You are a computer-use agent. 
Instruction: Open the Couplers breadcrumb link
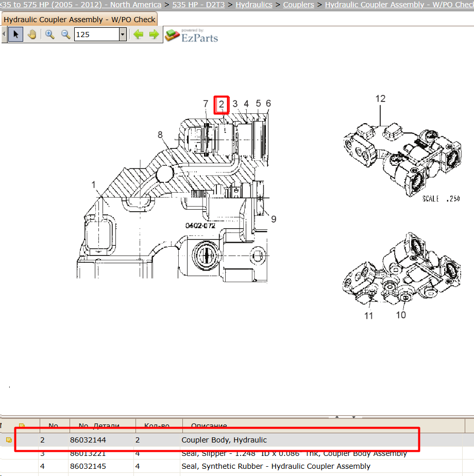pos(298,5)
